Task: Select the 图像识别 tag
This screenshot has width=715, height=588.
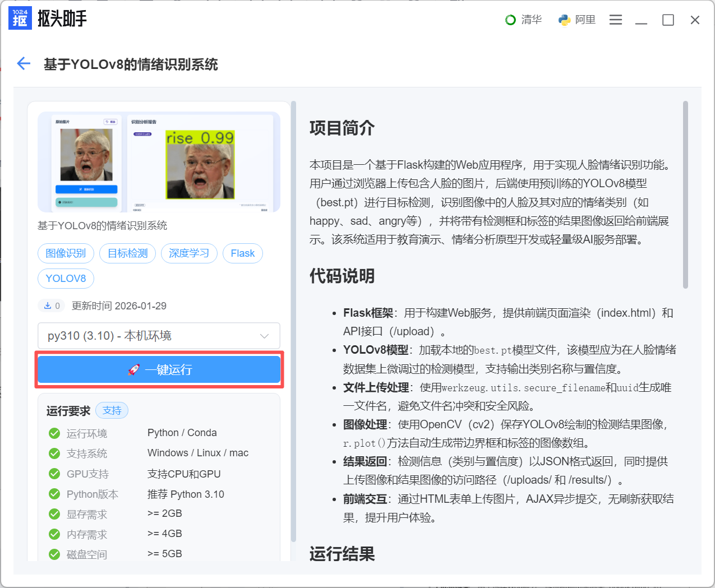Action: [66, 253]
